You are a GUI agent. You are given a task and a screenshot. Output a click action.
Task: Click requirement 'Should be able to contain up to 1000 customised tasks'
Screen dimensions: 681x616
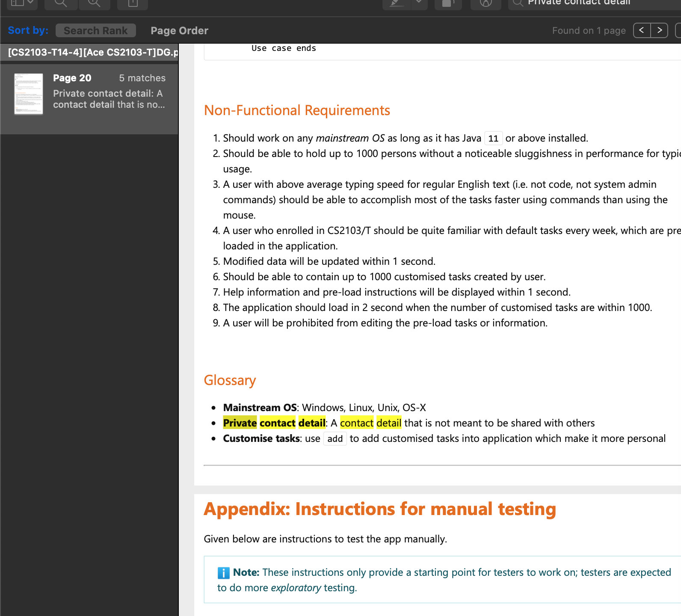[385, 277]
